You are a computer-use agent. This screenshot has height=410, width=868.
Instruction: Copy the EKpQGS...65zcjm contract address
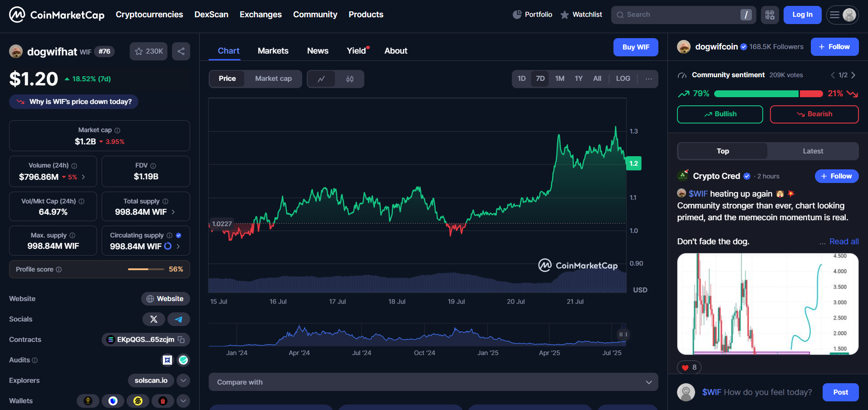pos(181,340)
